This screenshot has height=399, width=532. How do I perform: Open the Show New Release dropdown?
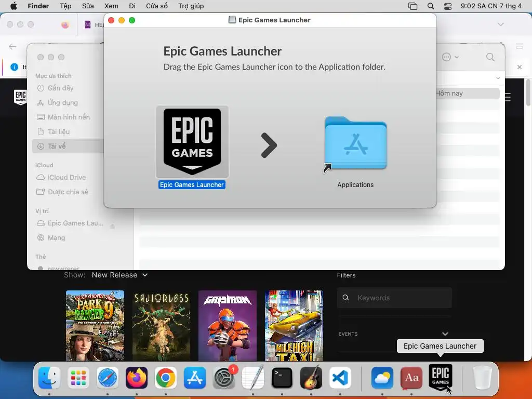tap(120, 275)
